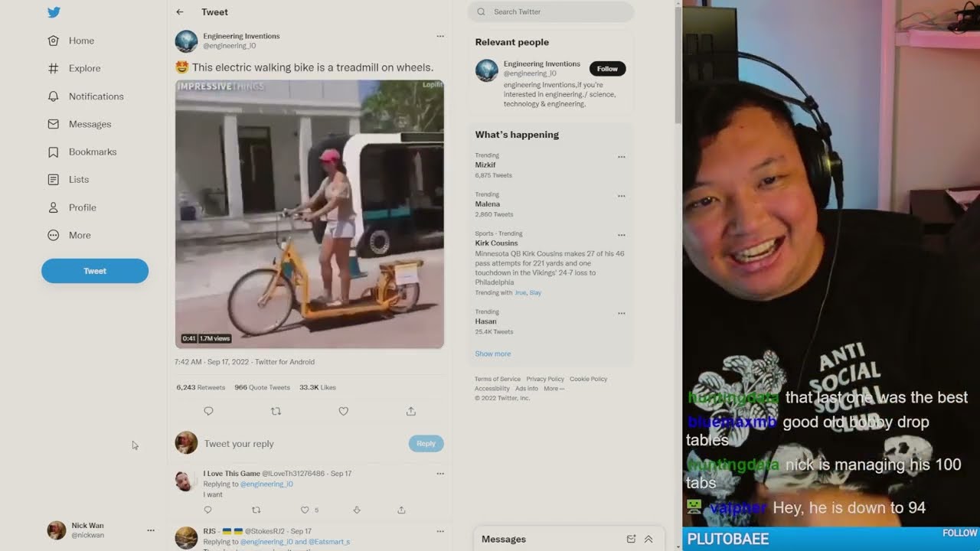Open Profile in sidebar
980x551 pixels.
72,207
